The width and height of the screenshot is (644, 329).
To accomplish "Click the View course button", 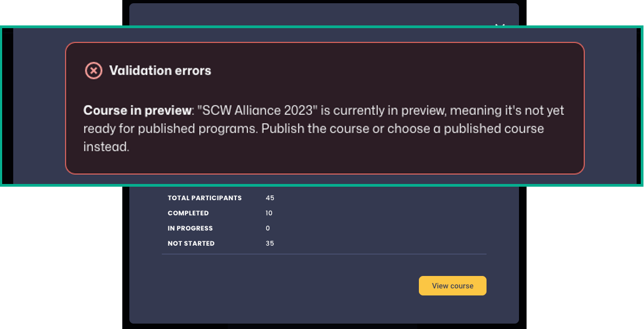I will (452, 286).
